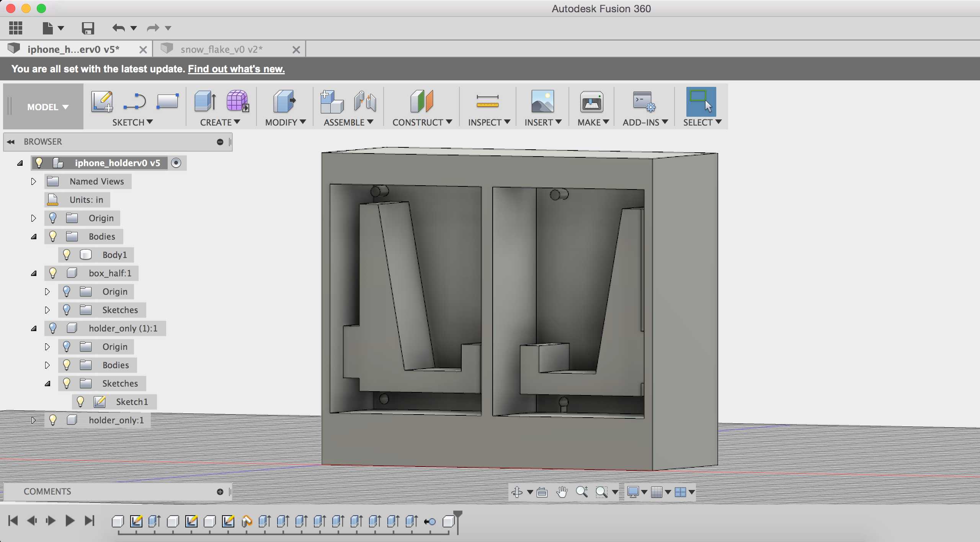This screenshot has height=542, width=980.
Task: Select the Press Pull modify icon
Action: click(284, 101)
